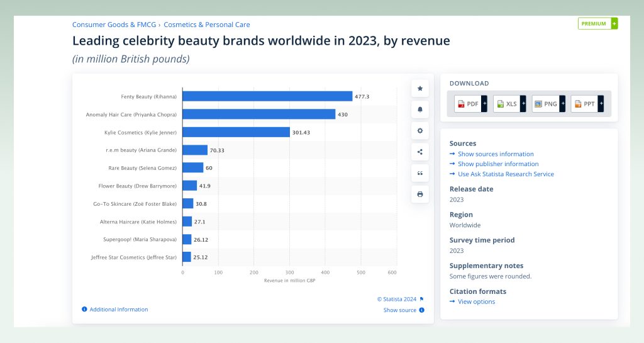Click the share icon beside chart
Screen dimensions: 644x343
(419, 152)
